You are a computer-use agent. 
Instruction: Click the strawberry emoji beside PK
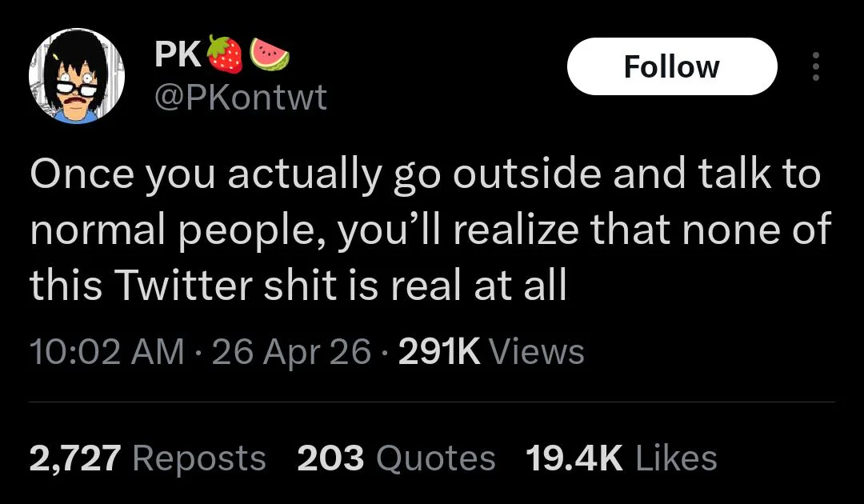tap(223, 52)
